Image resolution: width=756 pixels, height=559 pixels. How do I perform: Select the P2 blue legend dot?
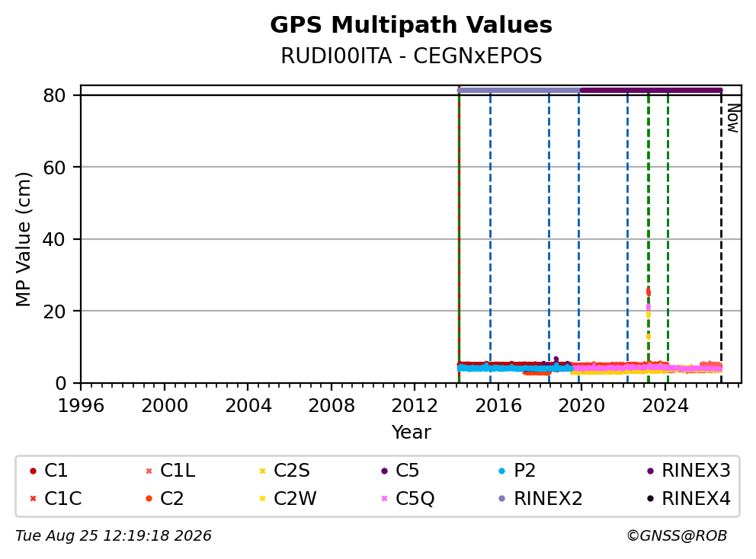[502, 471]
